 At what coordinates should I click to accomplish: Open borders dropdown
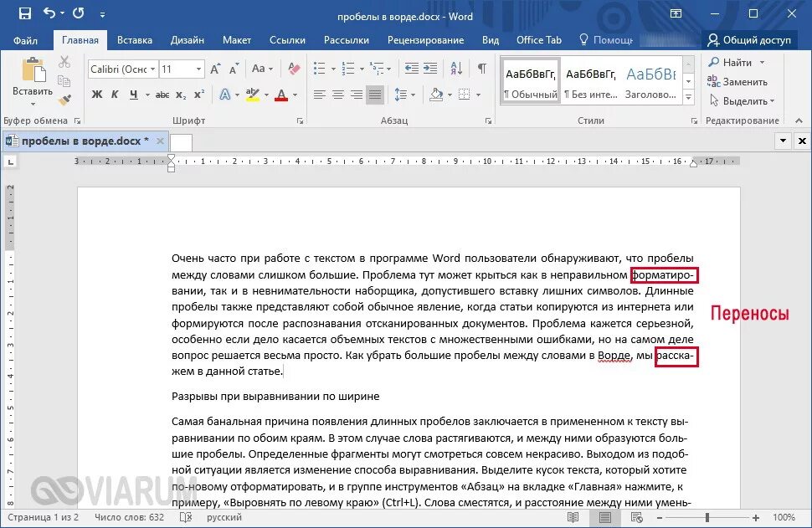(x=477, y=95)
